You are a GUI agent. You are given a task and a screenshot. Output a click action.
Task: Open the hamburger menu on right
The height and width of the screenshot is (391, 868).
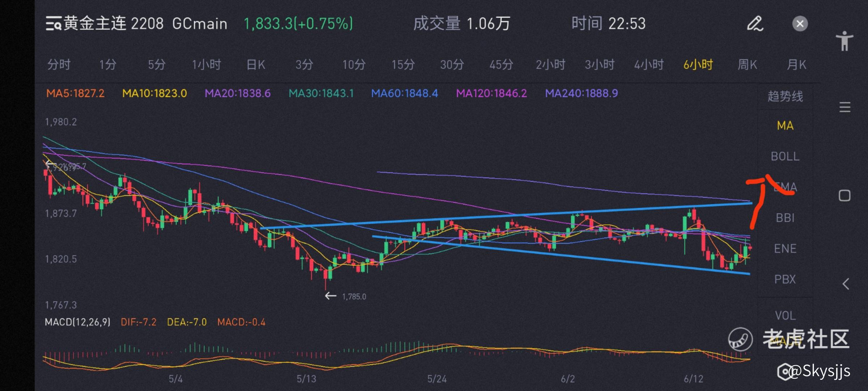[x=844, y=108]
